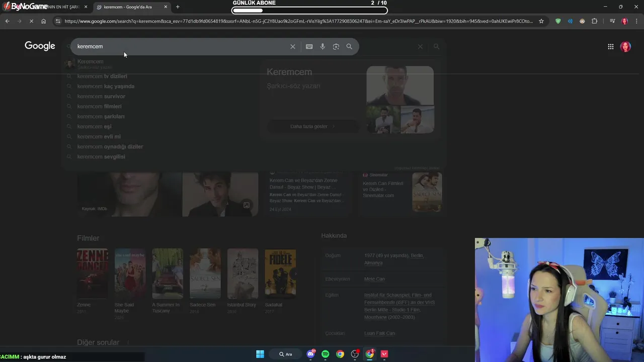The height and width of the screenshot is (362, 644).
Task: Choose the suggestion keremcem şarkıları
Action: click(x=101, y=117)
